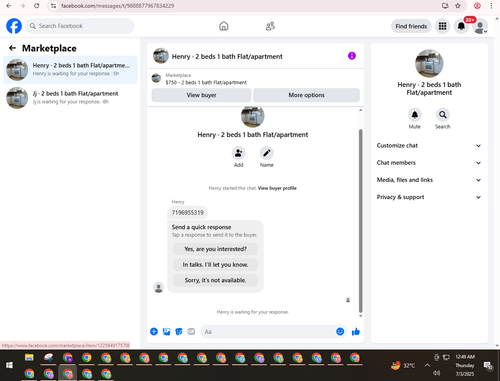The width and height of the screenshot is (500, 381).
Task: Click the View buyer button
Action: point(201,95)
